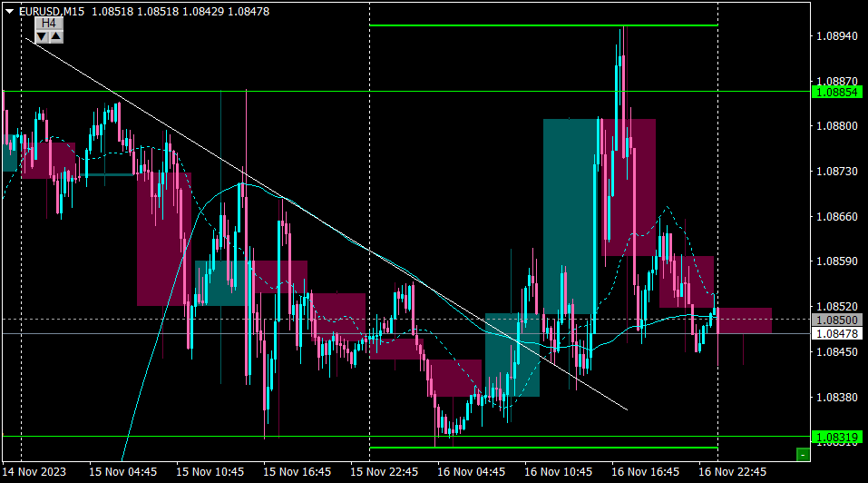The image size is (868, 483).
Task: Open the chart dropdown triangle beside EURUSD,M15
Action: [9, 11]
